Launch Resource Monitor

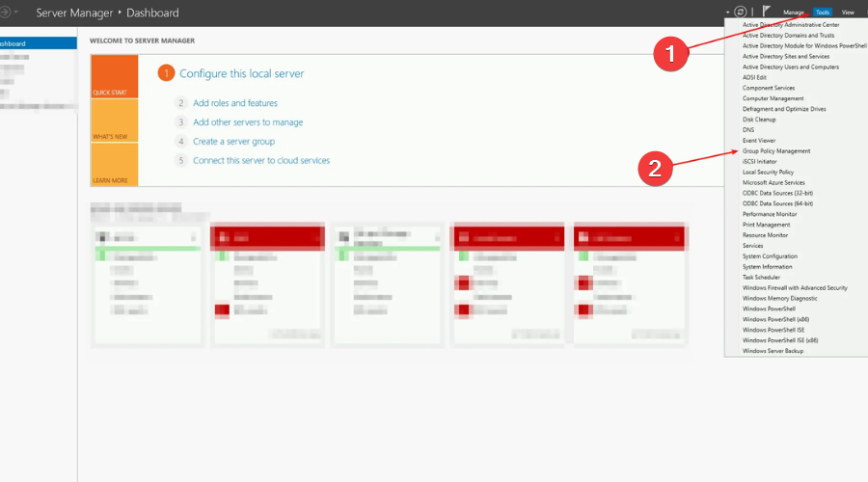[765, 235]
